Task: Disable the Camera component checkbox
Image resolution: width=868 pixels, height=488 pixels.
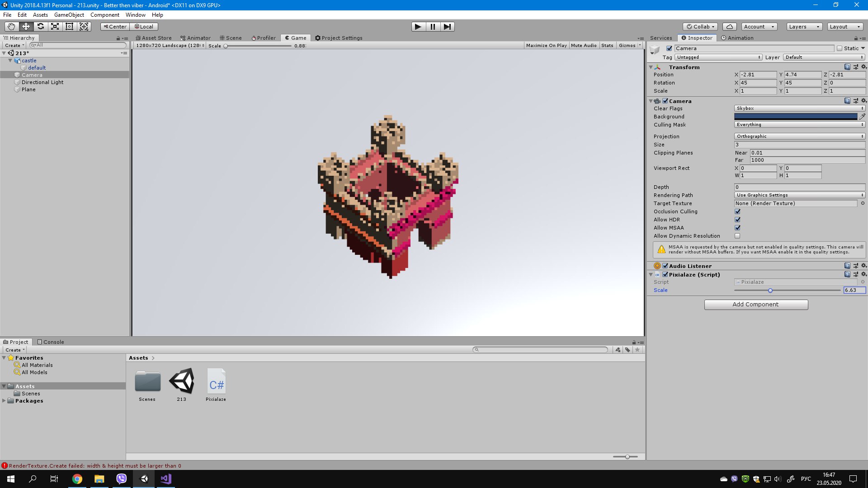Action: click(x=665, y=101)
